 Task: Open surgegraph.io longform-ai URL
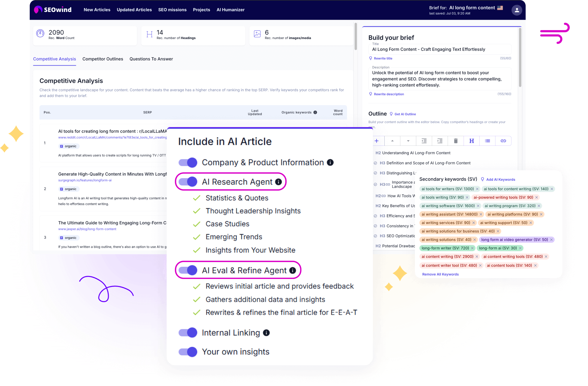coord(85,180)
